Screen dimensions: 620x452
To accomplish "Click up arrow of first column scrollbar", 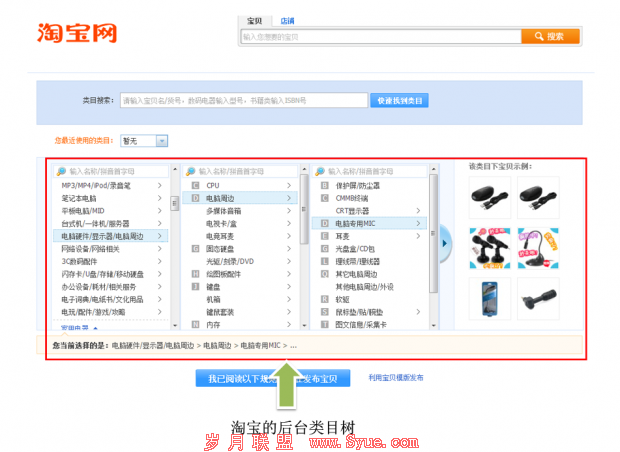I will tap(175, 169).
